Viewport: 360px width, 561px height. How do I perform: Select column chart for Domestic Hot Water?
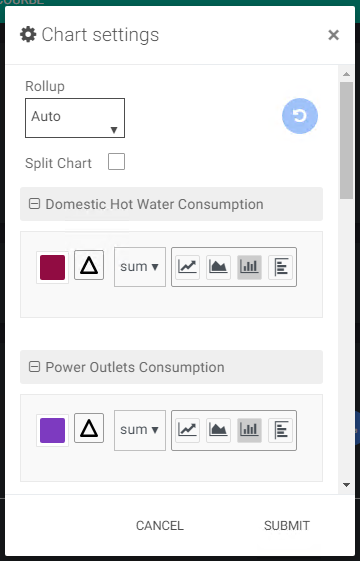click(x=249, y=267)
